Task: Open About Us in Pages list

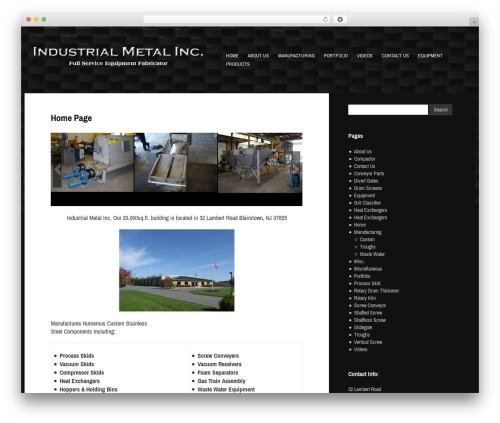Action: pyautogui.click(x=363, y=152)
